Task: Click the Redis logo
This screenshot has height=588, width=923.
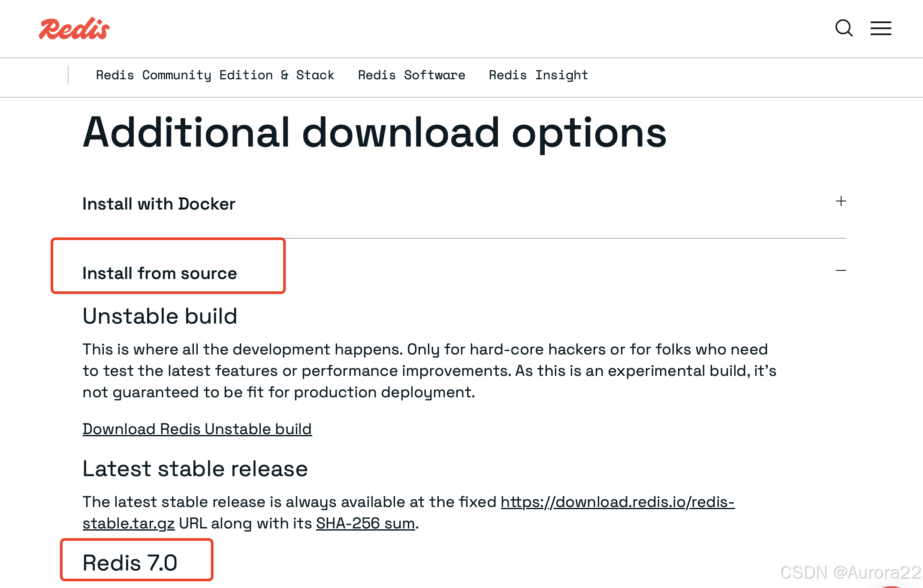Action: pyautogui.click(x=74, y=29)
